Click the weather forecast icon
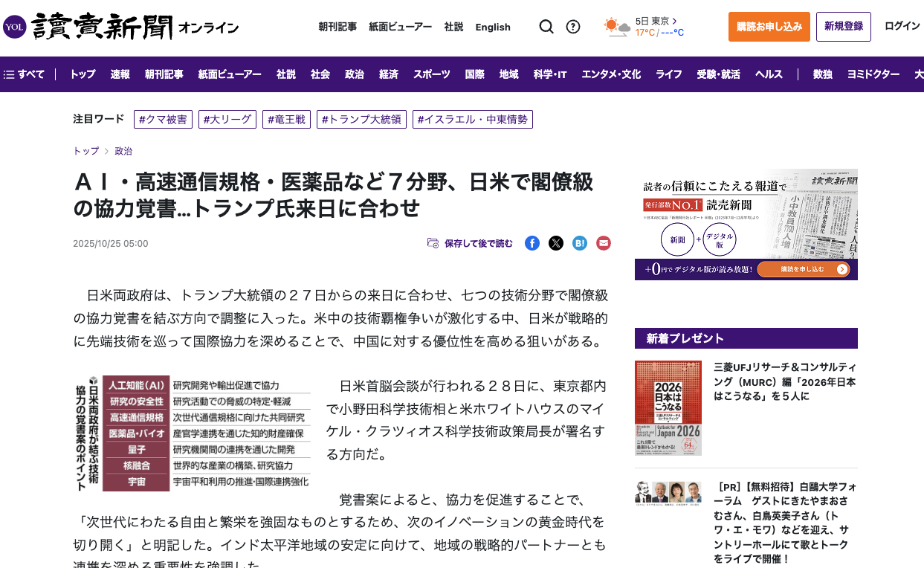The height and width of the screenshot is (568, 924). point(616,27)
